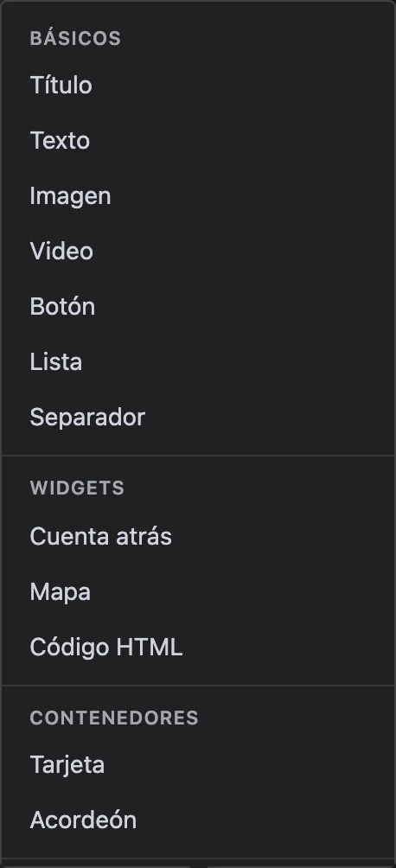The width and height of the screenshot is (396, 868).
Task: Click the CONTENEDORES section header
Action: [x=114, y=718]
